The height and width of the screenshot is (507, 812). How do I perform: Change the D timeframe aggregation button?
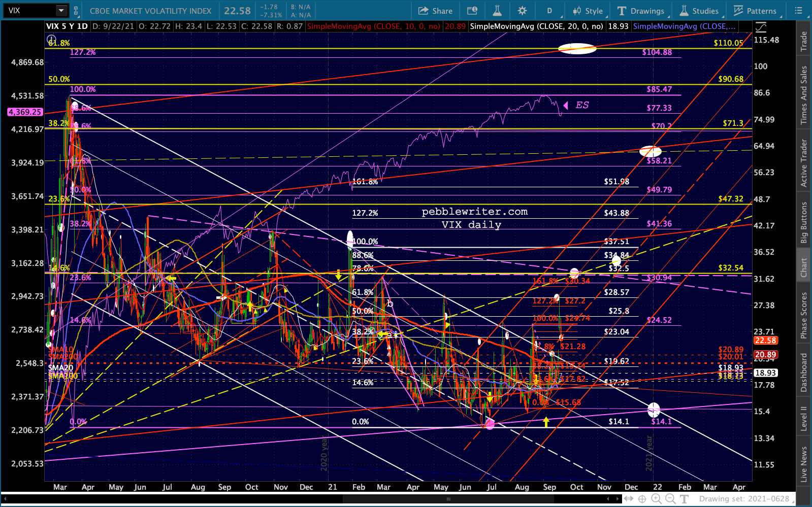click(x=549, y=11)
